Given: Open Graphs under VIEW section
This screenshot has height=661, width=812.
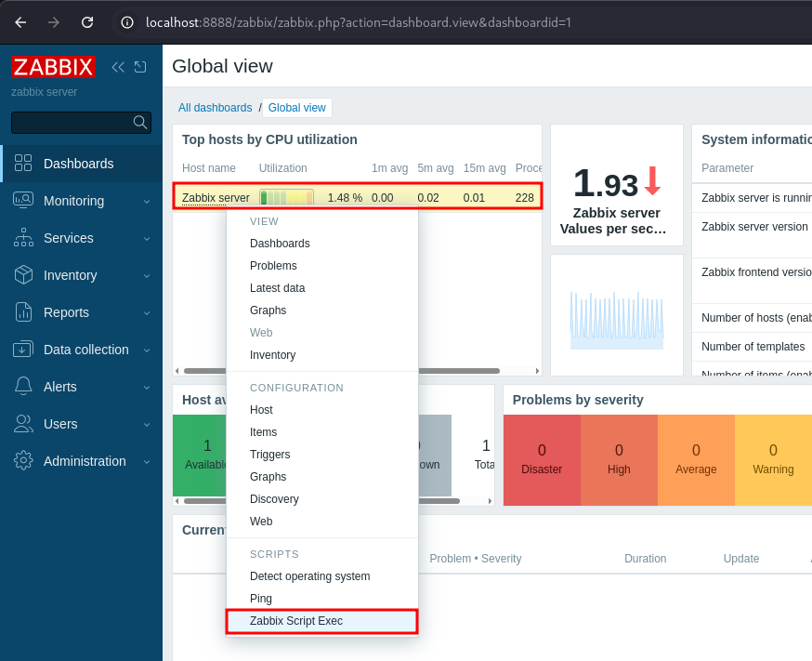Looking at the screenshot, I should [322, 311].
